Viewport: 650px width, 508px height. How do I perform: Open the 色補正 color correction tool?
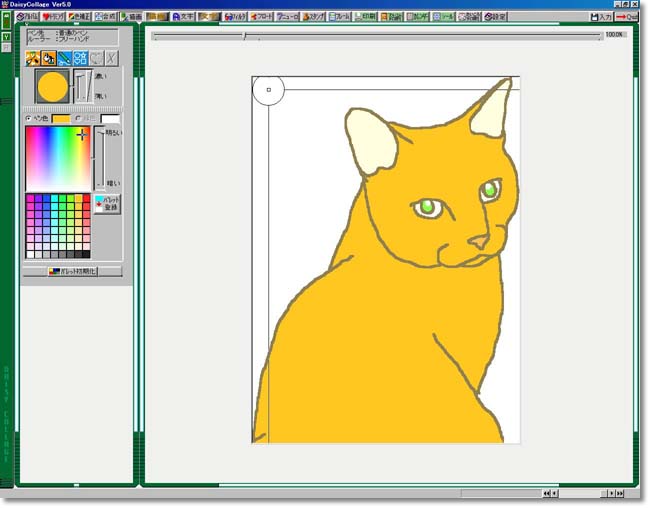click(79, 17)
